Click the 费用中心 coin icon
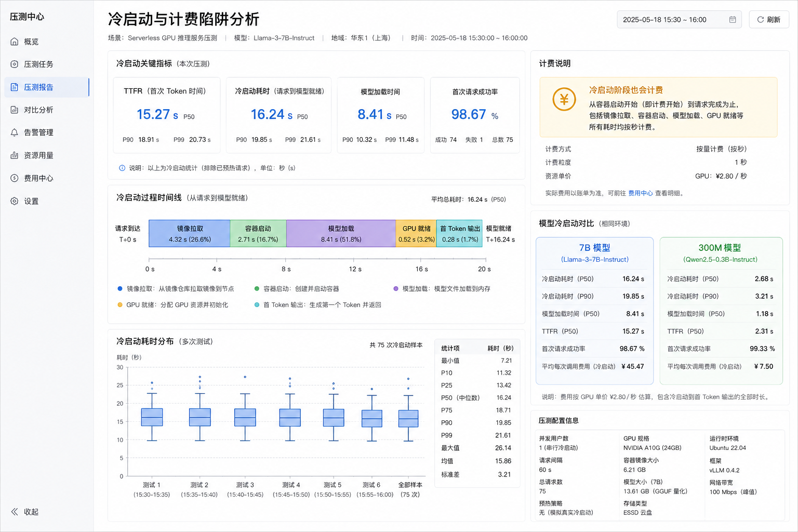 coord(15,178)
